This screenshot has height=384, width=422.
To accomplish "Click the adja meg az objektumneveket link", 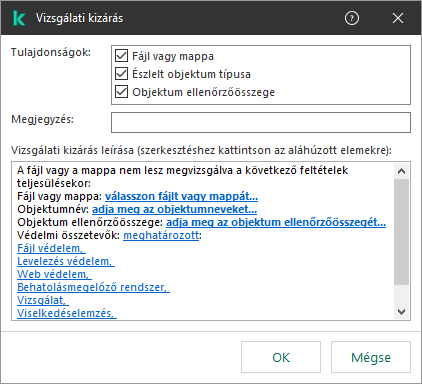I will click(x=174, y=209).
